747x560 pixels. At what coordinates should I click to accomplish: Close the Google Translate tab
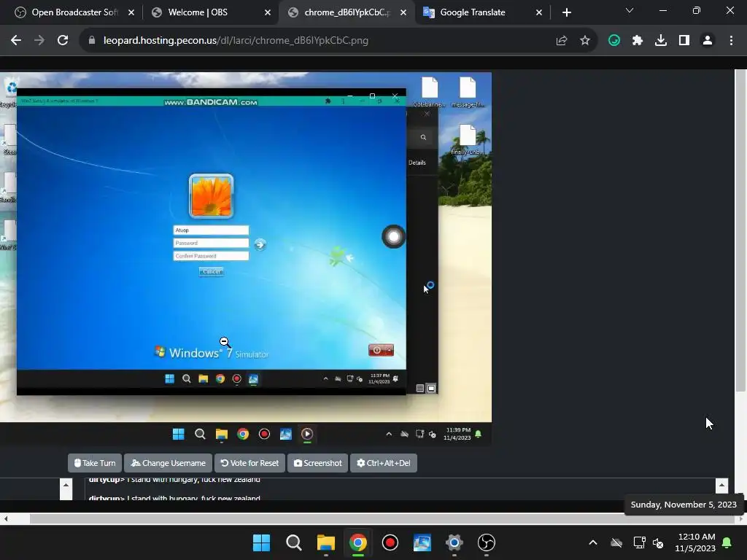539,12
